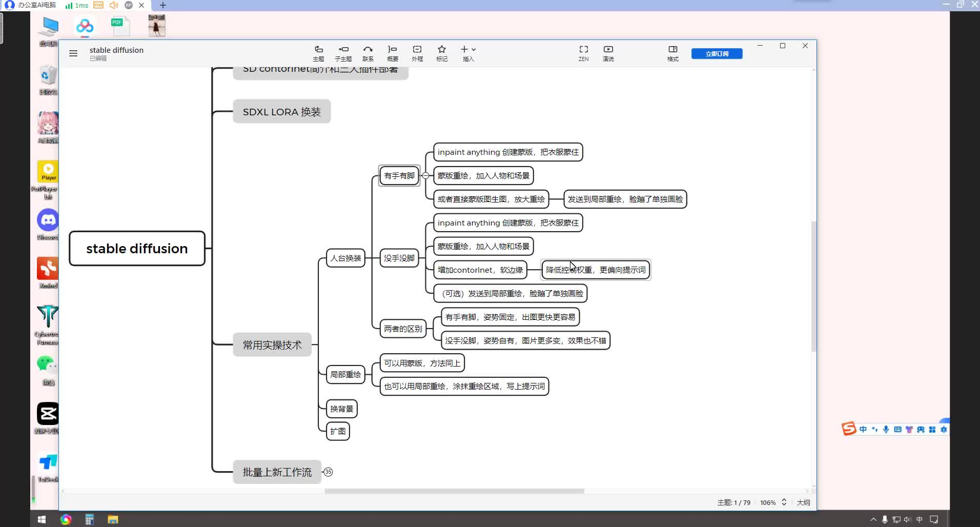Toggle Sogou voice input microphone
The image size is (980, 527).
886,429
